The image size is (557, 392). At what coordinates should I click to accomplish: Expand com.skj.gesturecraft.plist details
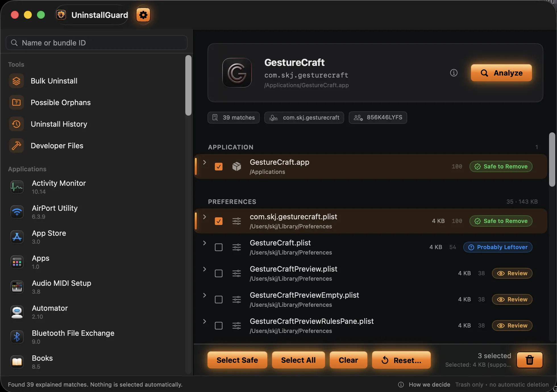[205, 217]
